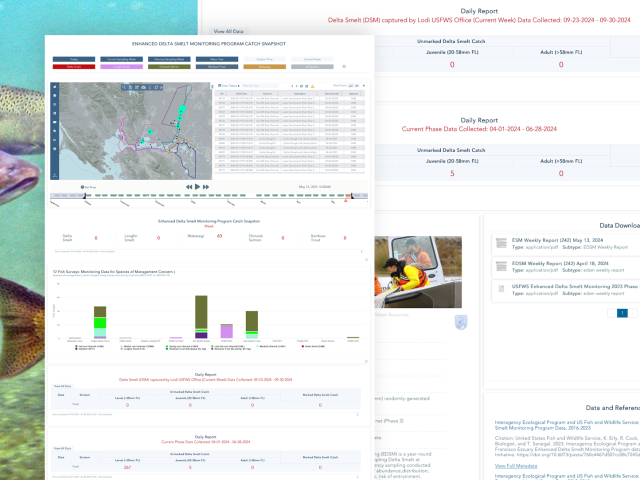Open EDSM Weekly Report April 18, 2024 download
Image resolution: width=640 pixels, height=480 pixels.
560,263
